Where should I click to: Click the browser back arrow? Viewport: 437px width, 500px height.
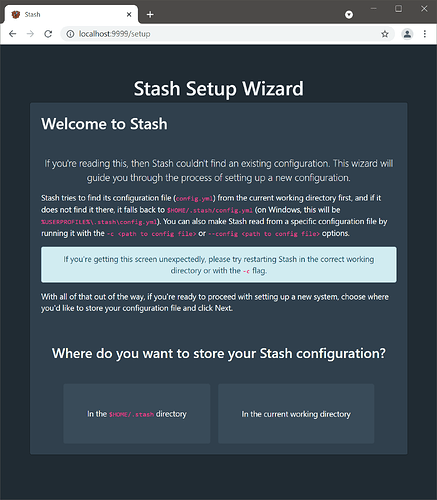13,34
